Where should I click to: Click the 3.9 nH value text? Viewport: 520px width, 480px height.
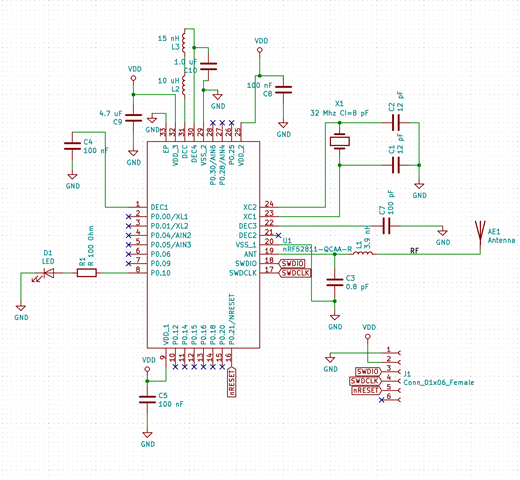point(367,236)
